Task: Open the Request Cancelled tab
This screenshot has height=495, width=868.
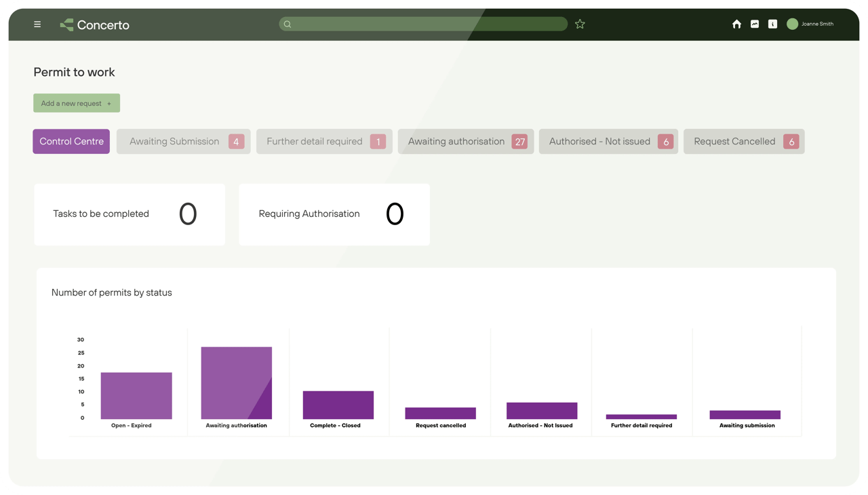Action: pyautogui.click(x=744, y=142)
